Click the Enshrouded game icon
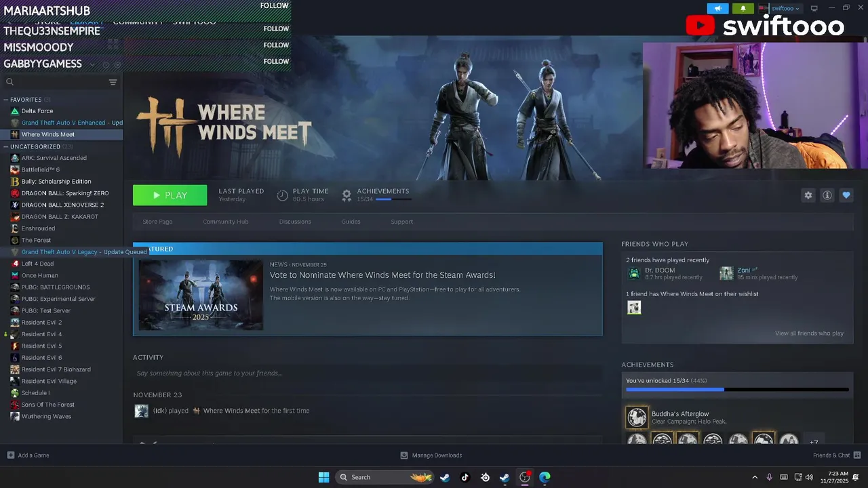This screenshot has height=488, width=868. click(15, 228)
